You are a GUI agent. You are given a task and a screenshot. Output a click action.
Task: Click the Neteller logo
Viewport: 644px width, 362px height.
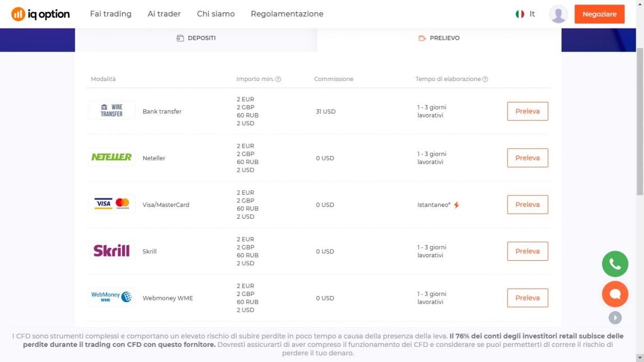click(x=111, y=157)
